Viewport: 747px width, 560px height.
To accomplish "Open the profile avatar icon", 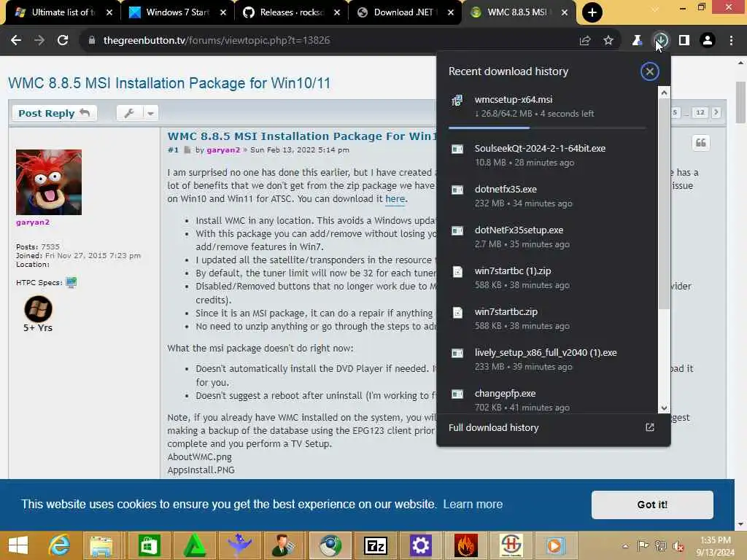I will 708,41.
